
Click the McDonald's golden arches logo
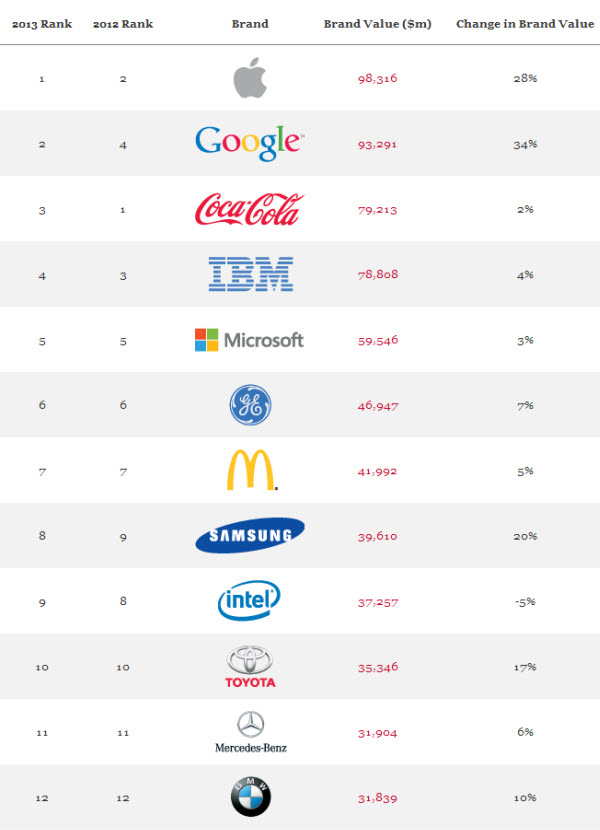pyautogui.click(x=252, y=470)
